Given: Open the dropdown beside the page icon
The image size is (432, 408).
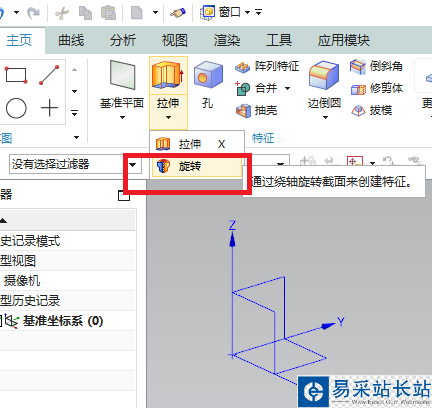Looking at the screenshot, I should [155, 13].
